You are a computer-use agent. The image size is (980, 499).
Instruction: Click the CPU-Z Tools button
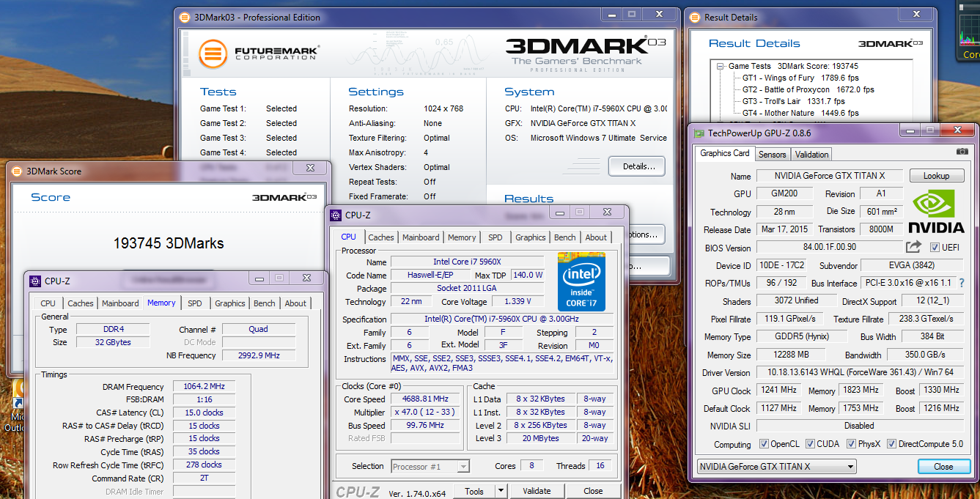pos(474,491)
